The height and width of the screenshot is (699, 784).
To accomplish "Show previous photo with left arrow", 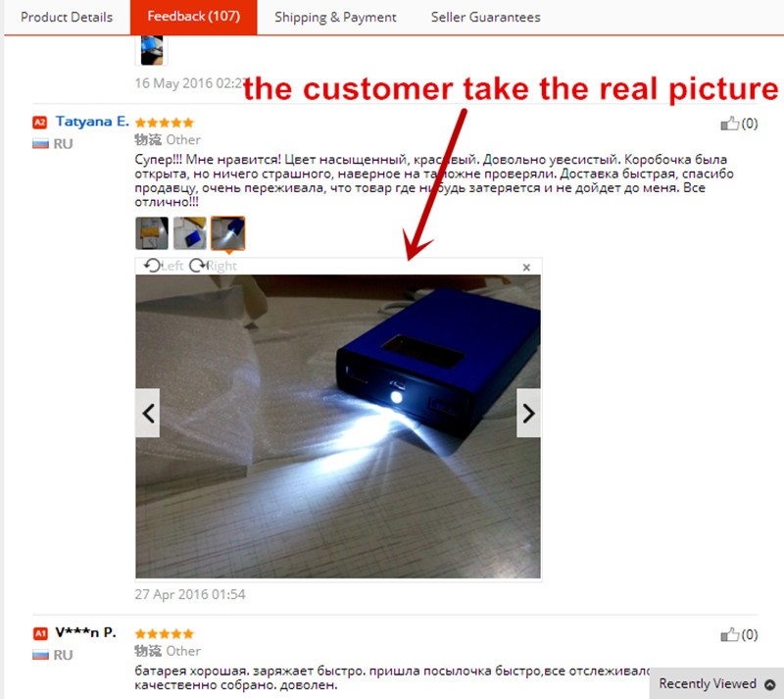I will pyautogui.click(x=148, y=414).
